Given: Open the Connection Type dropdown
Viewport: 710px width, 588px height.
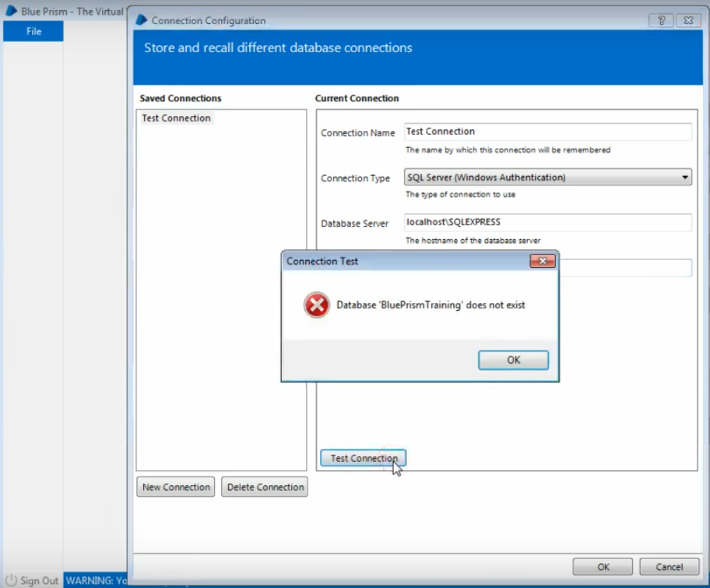Looking at the screenshot, I should [548, 177].
